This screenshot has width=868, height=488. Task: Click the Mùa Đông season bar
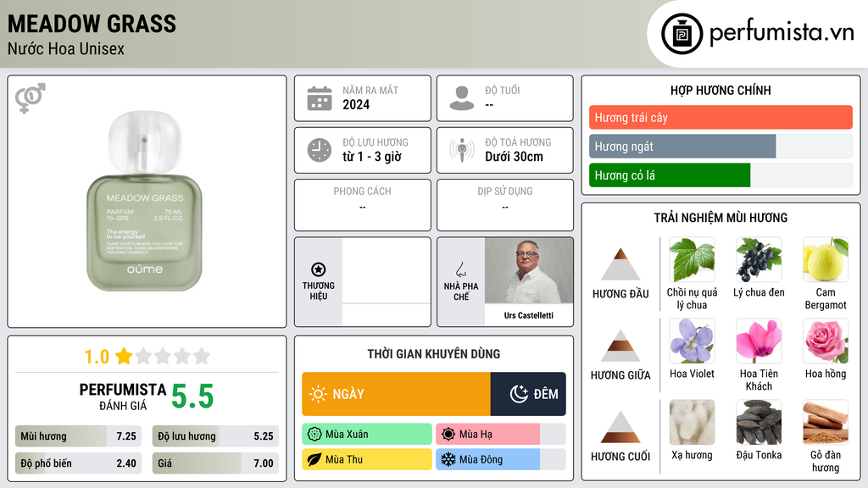coord(500,459)
